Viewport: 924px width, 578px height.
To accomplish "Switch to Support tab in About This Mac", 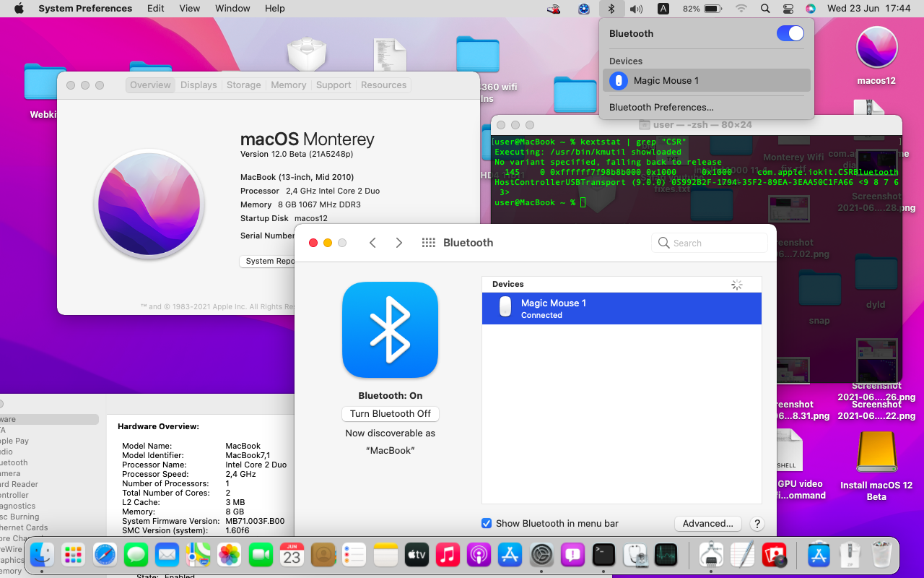I will point(334,85).
